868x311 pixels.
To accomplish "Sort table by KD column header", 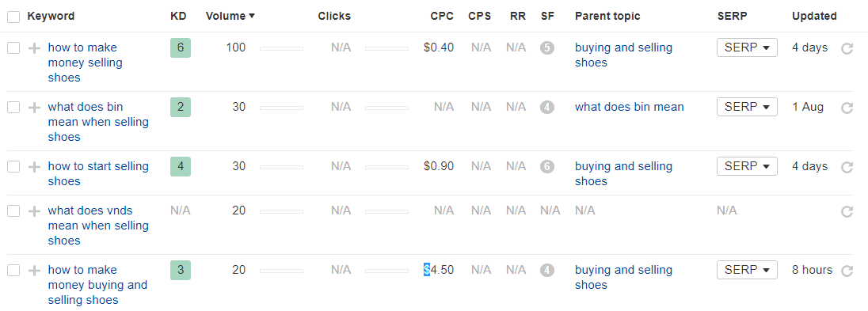I will (178, 16).
